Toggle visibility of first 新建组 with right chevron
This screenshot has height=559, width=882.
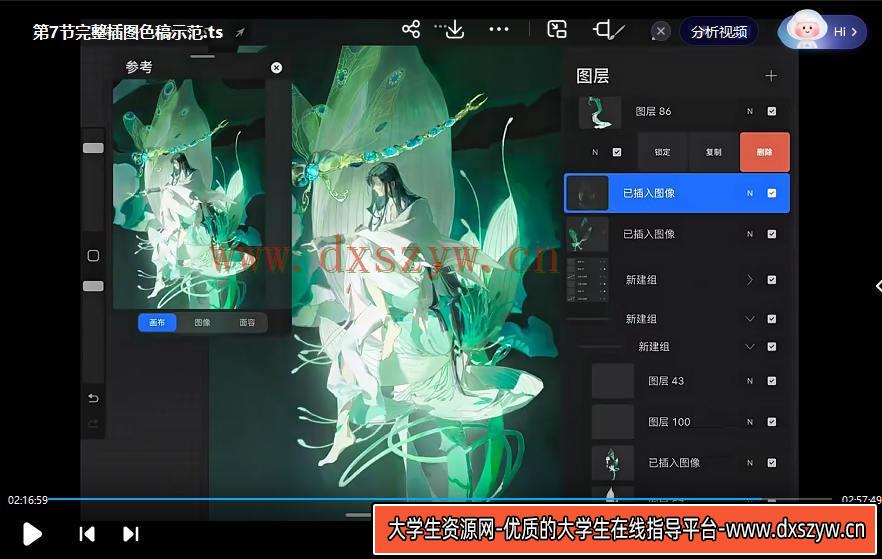click(x=772, y=280)
